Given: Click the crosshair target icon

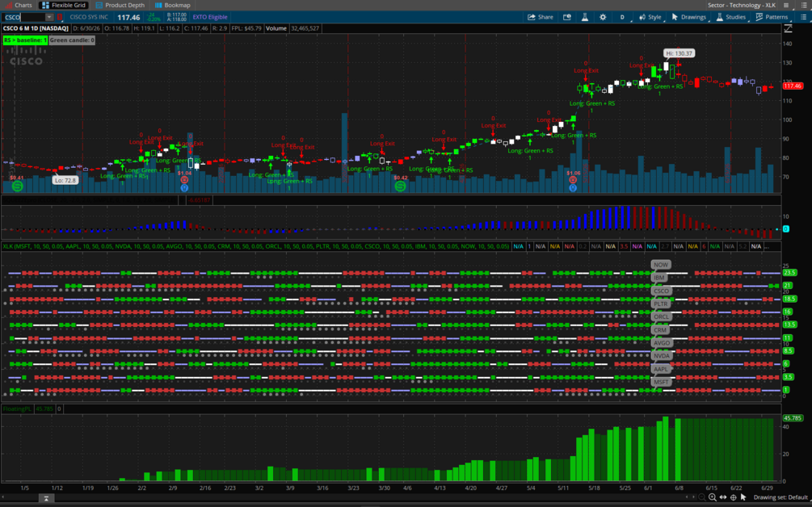Looking at the screenshot, I should pos(734,497).
